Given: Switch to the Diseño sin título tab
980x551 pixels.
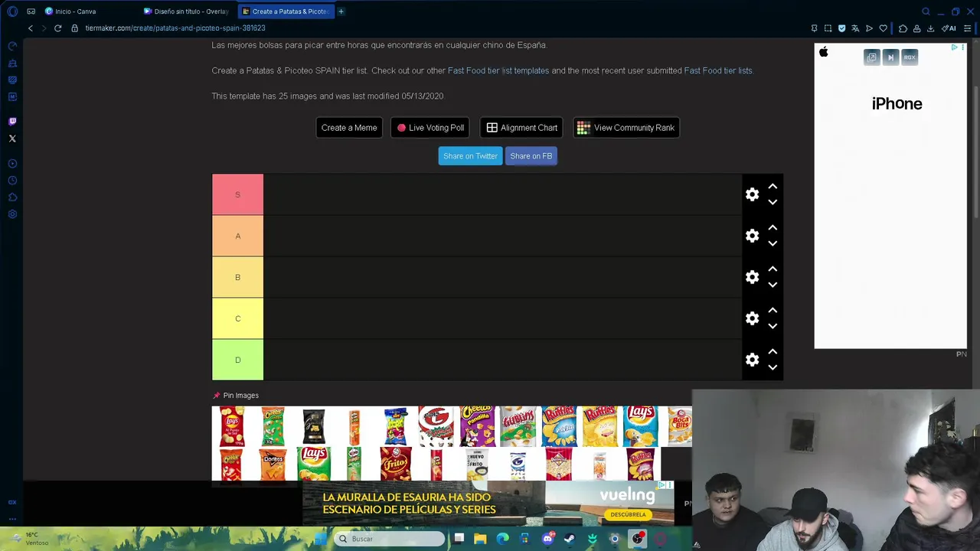Looking at the screenshot, I should [187, 11].
